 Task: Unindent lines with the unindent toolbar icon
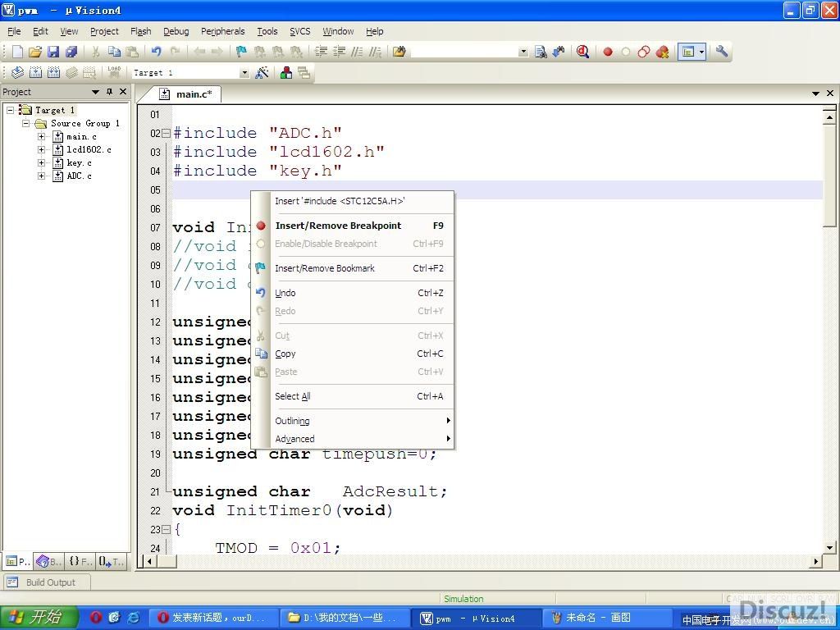[339, 52]
